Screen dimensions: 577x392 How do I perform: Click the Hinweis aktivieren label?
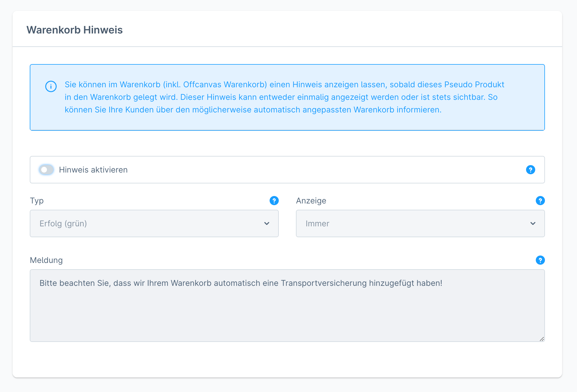pos(93,170)
